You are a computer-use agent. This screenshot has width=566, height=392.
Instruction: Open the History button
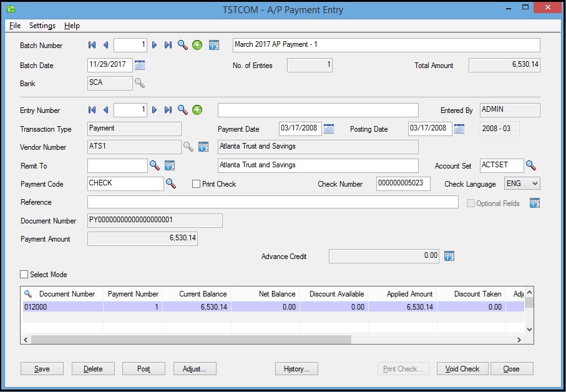click(296, 368)
